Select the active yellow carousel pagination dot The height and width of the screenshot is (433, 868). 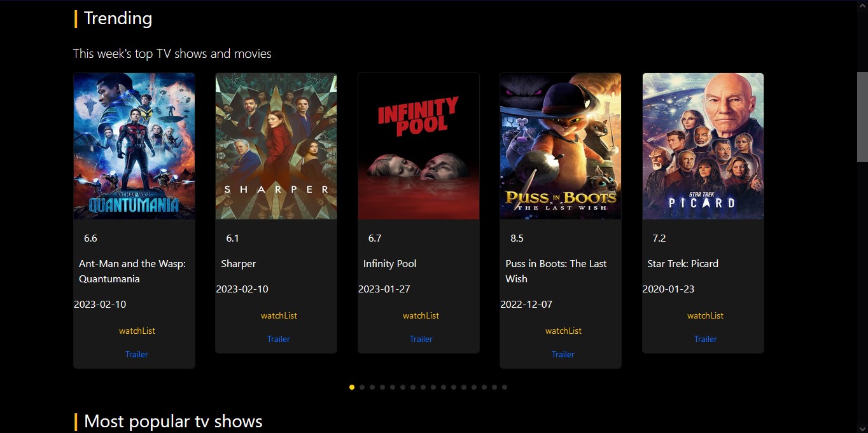[352, 387]
